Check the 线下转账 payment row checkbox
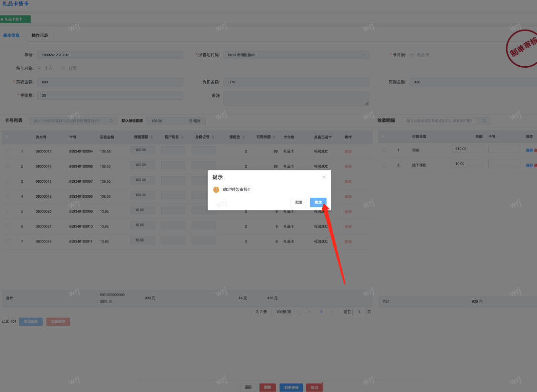Screen dimensions: 537x392 tap(384, 165)
